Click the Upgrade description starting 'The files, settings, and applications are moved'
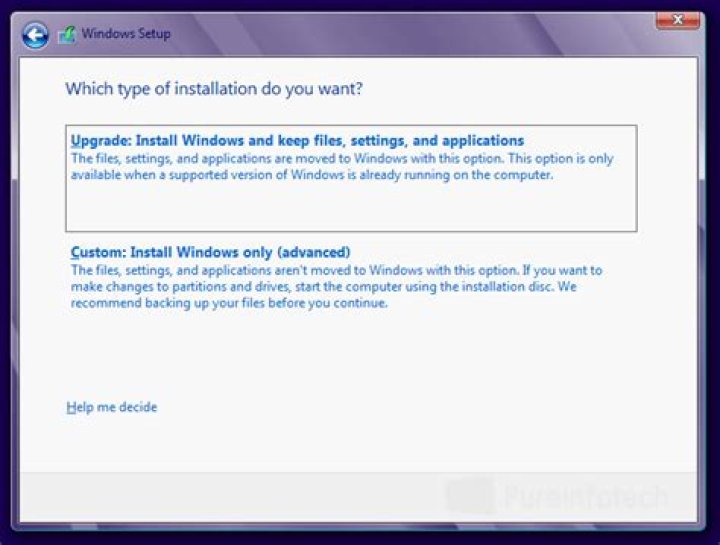Image resolution: width=720 pixels, height=545 pixels. 342,167
